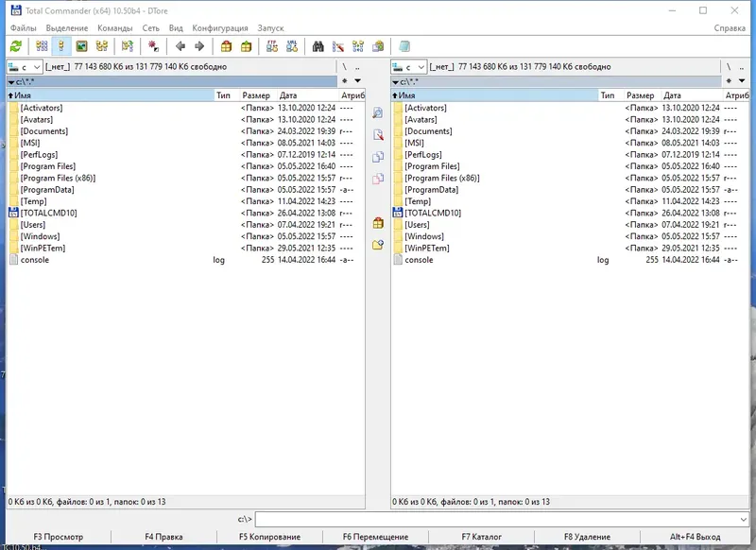Click the F5 Копирование button
756x550 pixels.
(269, 537)
